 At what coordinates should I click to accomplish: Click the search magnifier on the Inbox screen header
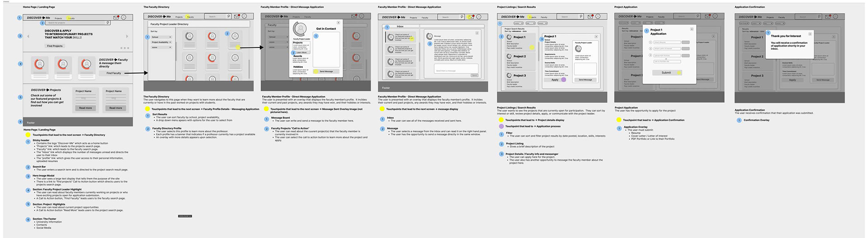[462, 17]
